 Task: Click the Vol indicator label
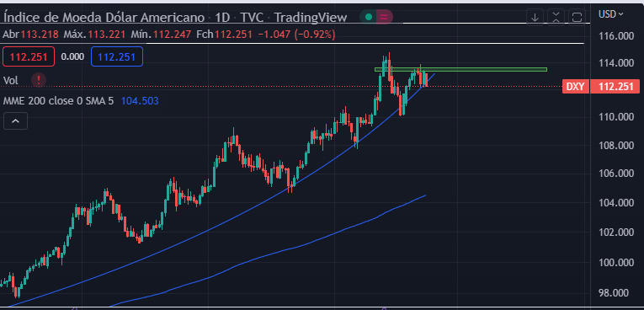click(x=10, y=81)
